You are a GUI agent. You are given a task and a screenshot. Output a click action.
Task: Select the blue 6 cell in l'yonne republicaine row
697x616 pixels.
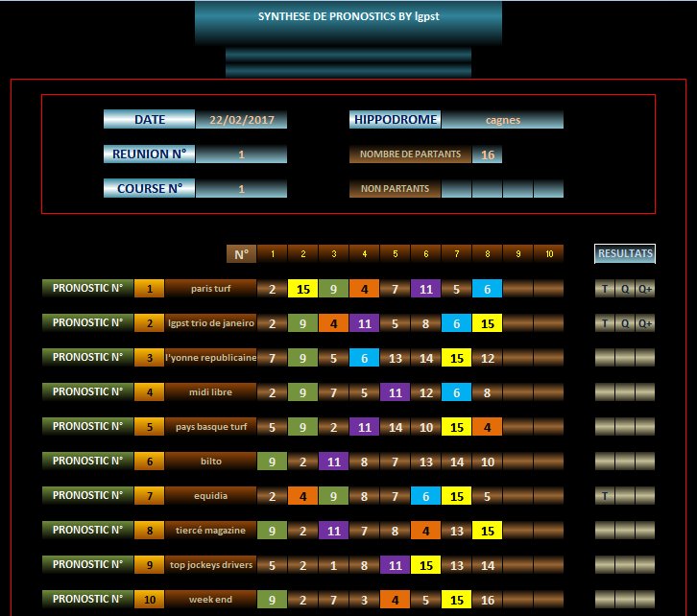click(x=364, y=358)
